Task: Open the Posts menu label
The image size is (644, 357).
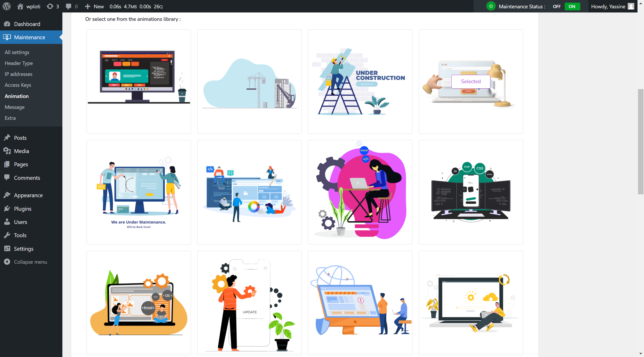Action: [x=20, y=138]
